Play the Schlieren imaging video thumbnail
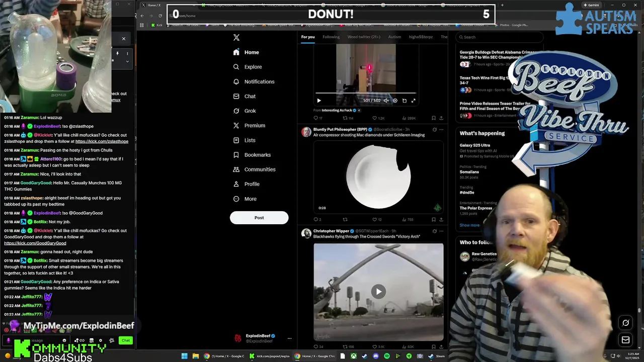The height and width of the screenshot is (362, 644). (378, 176)
